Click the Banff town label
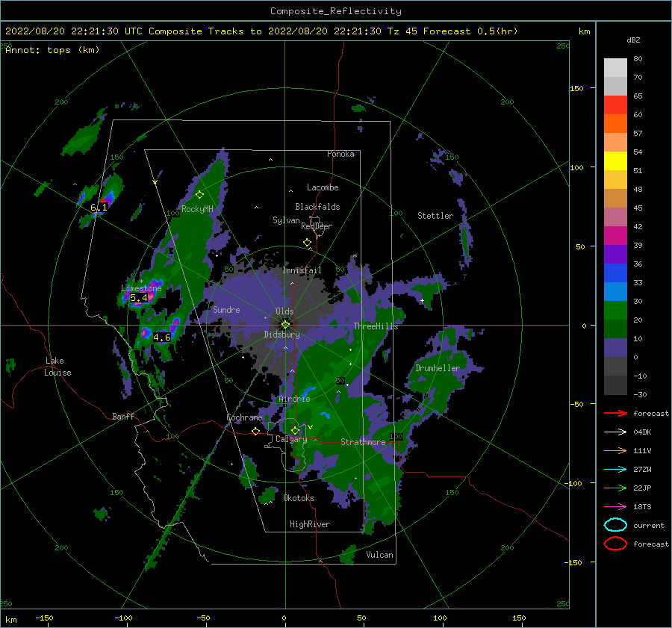The image size is (672, 628). [x=123, y=416]
